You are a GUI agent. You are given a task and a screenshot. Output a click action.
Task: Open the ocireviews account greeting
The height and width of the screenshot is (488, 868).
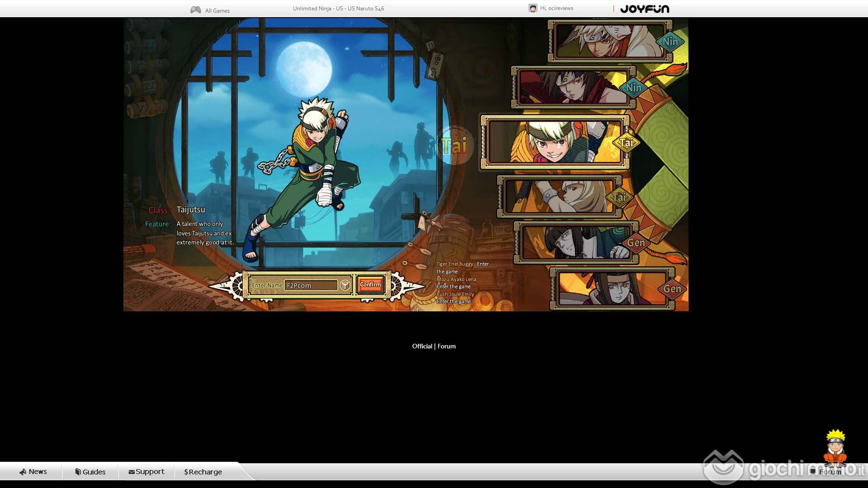(557, 8)
